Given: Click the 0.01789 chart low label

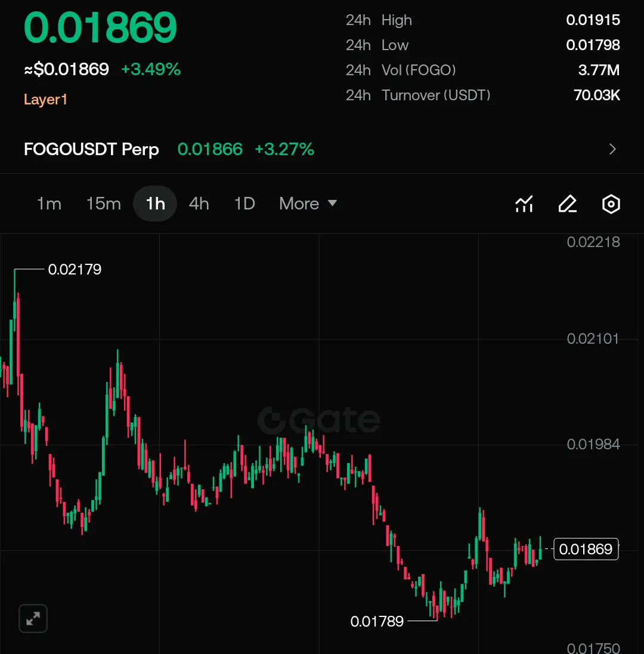Looking at the screenshot, I should click(x=377, y=621).
